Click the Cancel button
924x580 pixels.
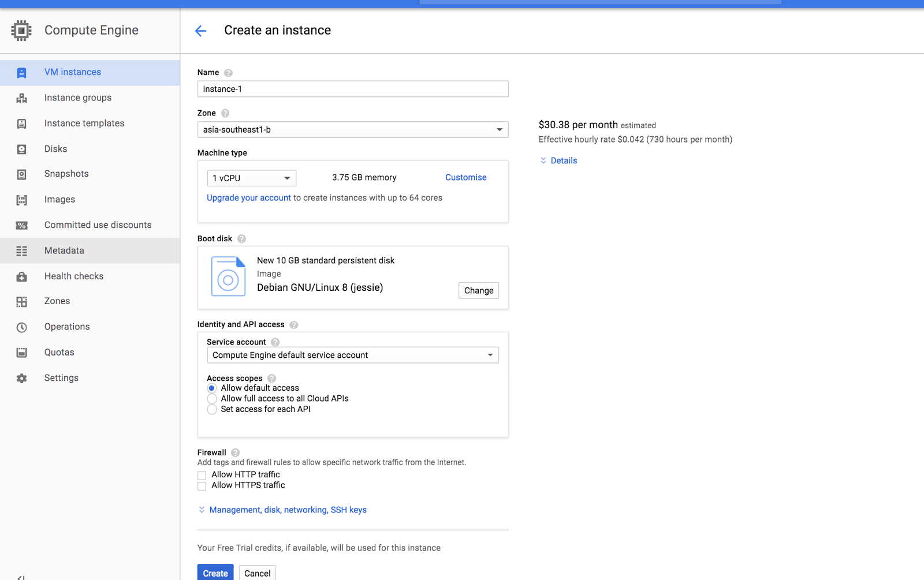coord(258,573)
